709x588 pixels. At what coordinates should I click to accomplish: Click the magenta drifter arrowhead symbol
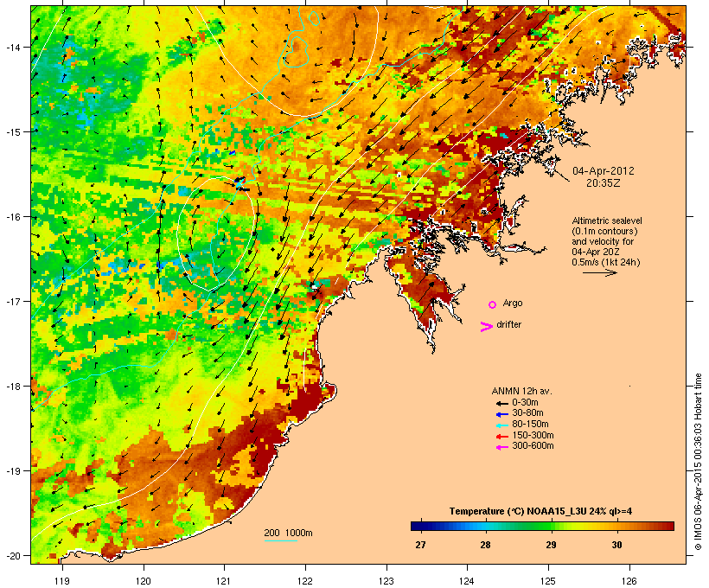pos(486,327)
